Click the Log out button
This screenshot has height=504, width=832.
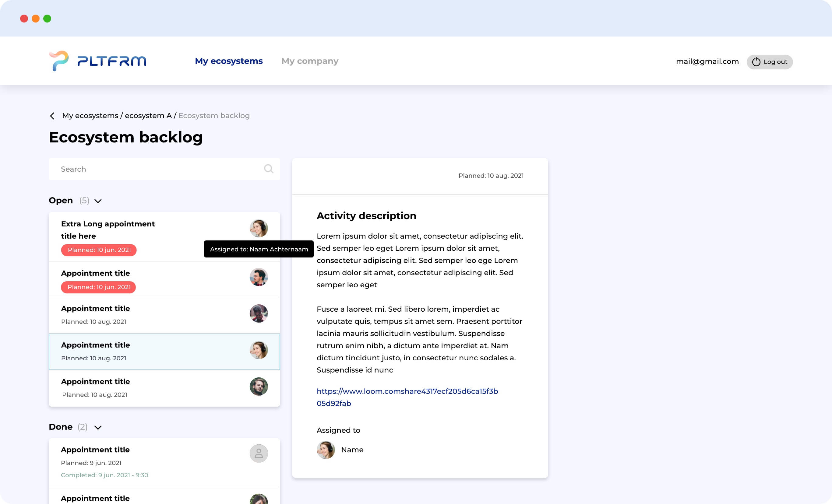770,62
